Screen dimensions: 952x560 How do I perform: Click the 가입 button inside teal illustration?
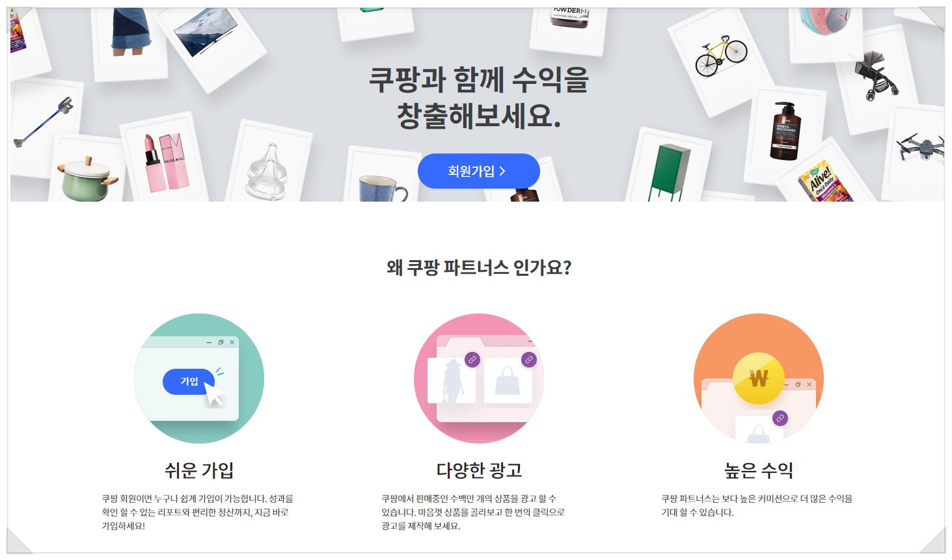click(189, 382)
